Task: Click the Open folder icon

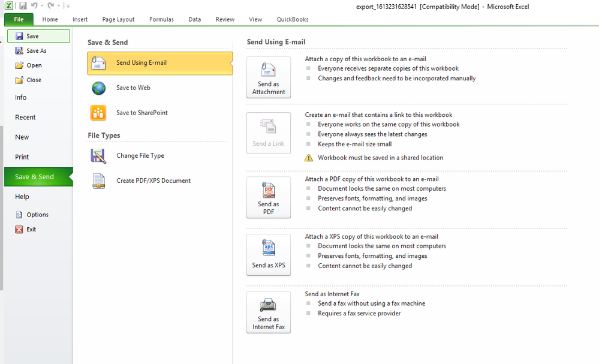Action: (19, 65)
